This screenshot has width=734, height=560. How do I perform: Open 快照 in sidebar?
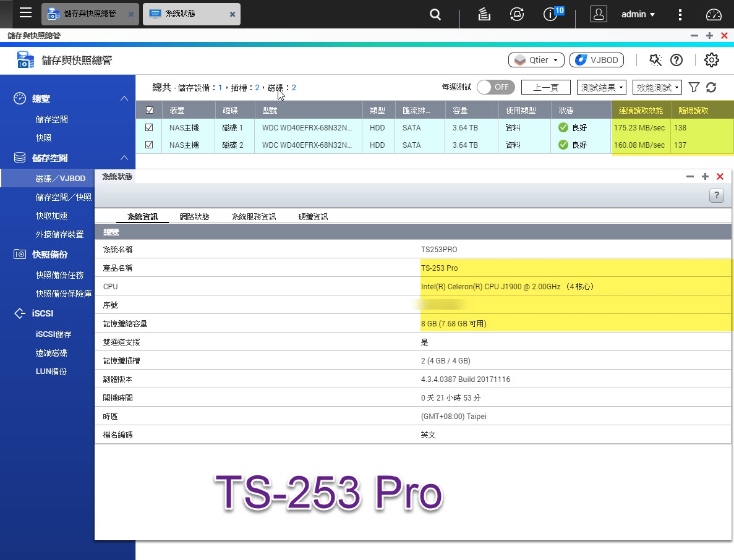(43, 138)
